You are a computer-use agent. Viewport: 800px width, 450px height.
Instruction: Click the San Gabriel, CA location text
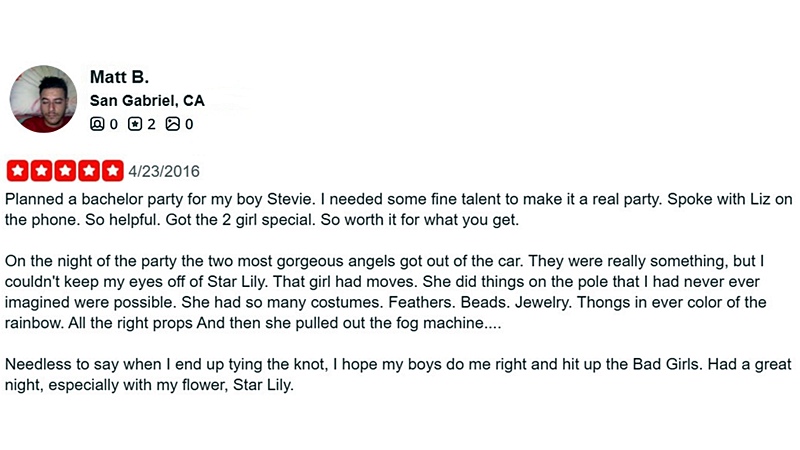[x=147, y=100]
